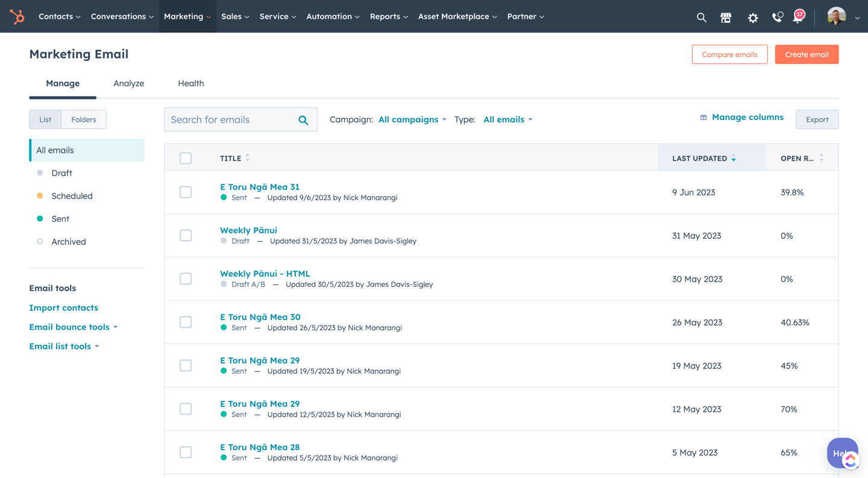This screenshot has height=478, width=868.
Task: Filter by Scheduled status
Action: click(x=72, y=196)
